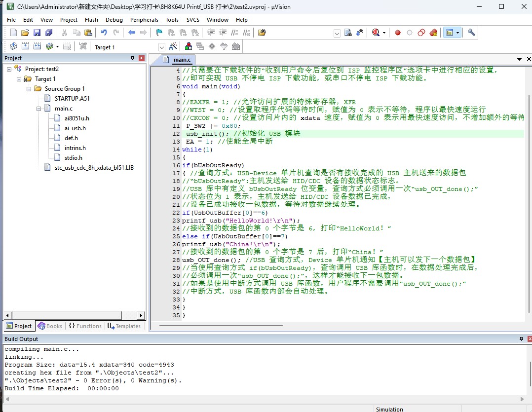Screen dimensions: 532x412
Task: Navigate backwards with the blue left arrow
Action: [x=132, y=33]
